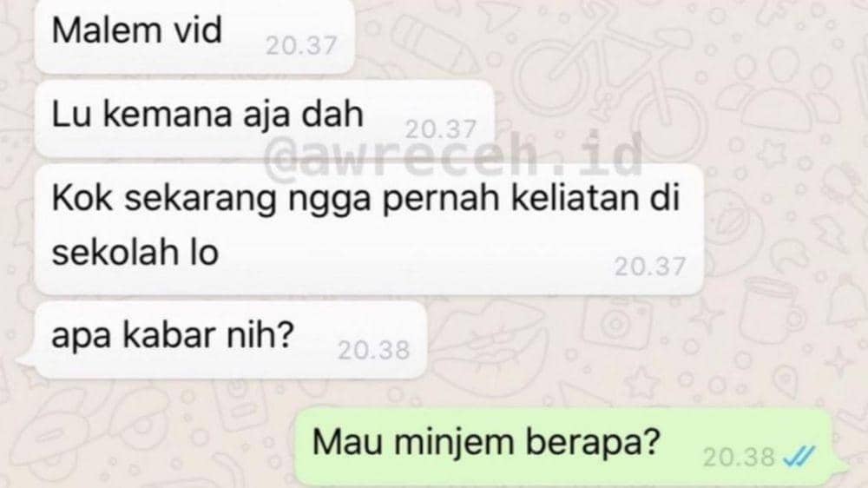Tap the words "sekolah lo" in the long message
Viewport: 868px width, 488px height.
point(135,253)
